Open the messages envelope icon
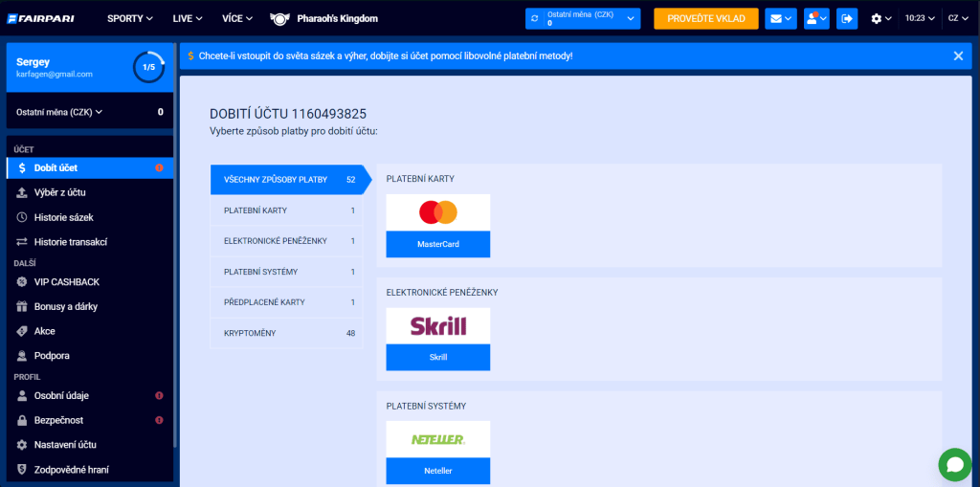Screen dimensions: 980x487 [x=780, y=18]
